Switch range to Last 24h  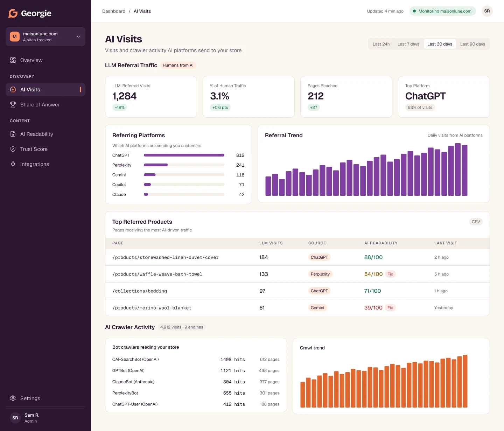pyautogui.click(x=381, y=44)
